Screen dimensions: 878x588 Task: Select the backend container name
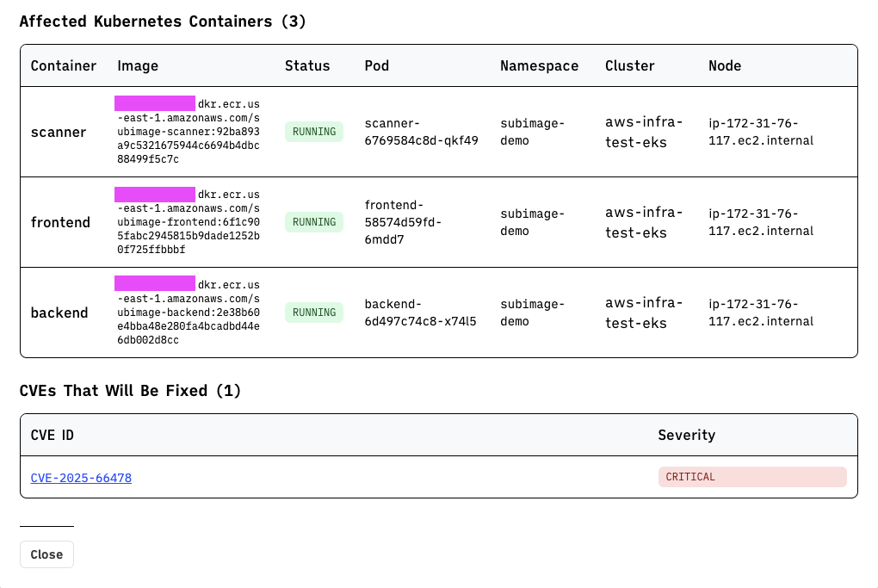[59, 313]
